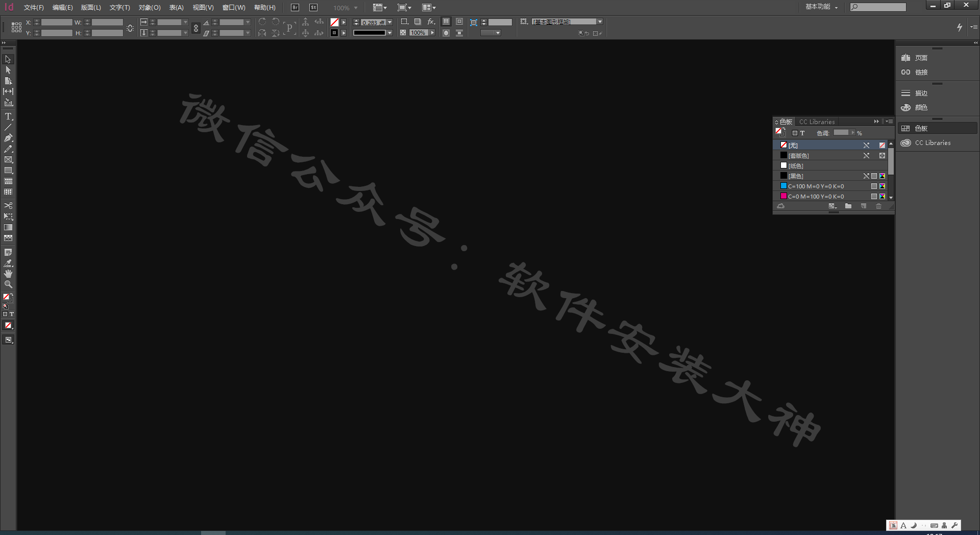Image resolution: width=980 pixels, height=535 pixels.
Task: Open the 文件(F) menu
Action: click(x=34, y=8)
